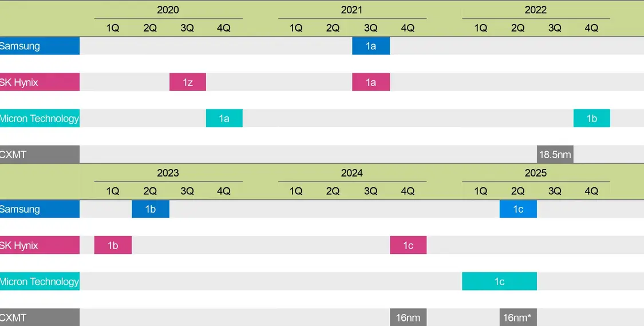Click SK Hynix 1a block in 2021
This screenshot has width=644, height=326.
click(x=371, y=82)
